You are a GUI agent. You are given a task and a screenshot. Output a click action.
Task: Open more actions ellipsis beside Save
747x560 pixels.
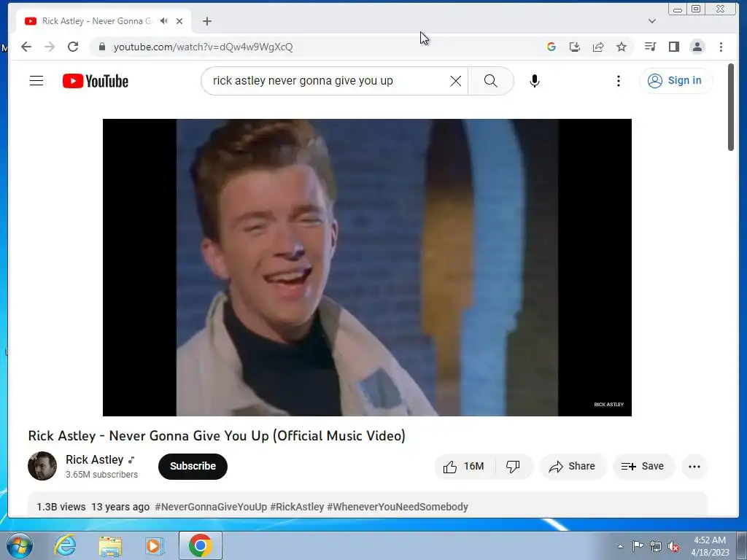pyautogui.click(x=694, y=466)
